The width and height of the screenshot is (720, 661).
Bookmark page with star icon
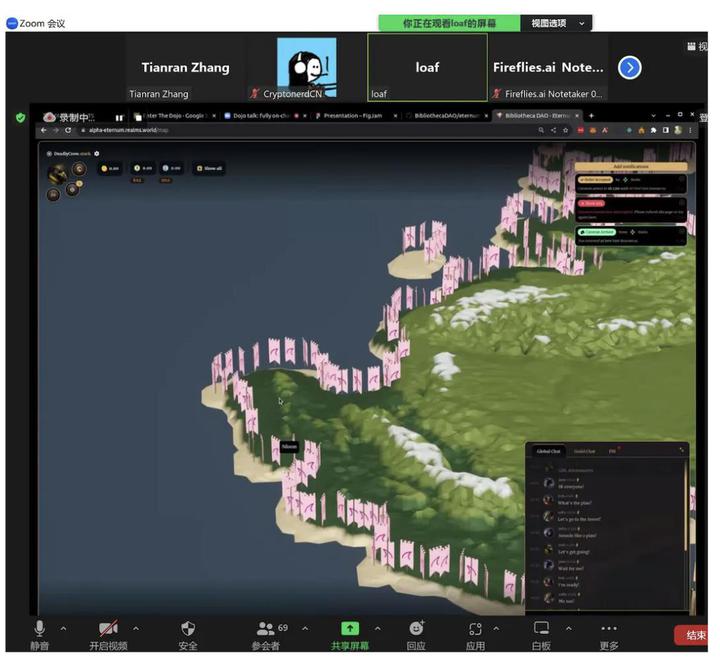tap(566, 130)
